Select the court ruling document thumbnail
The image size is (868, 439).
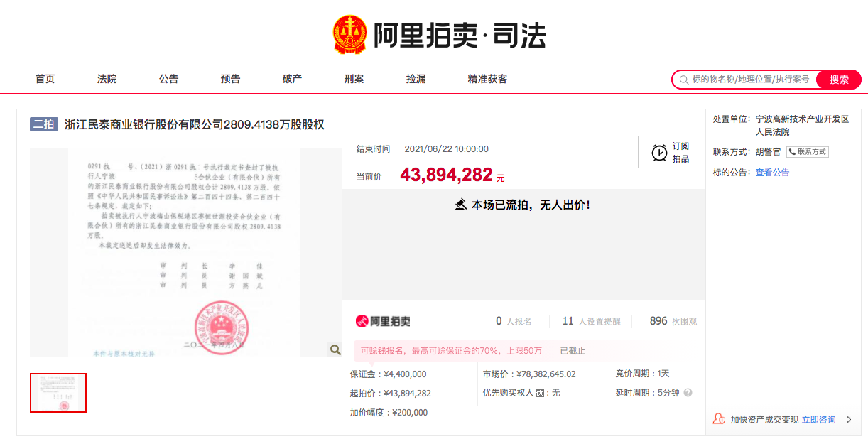pos(58,393)
